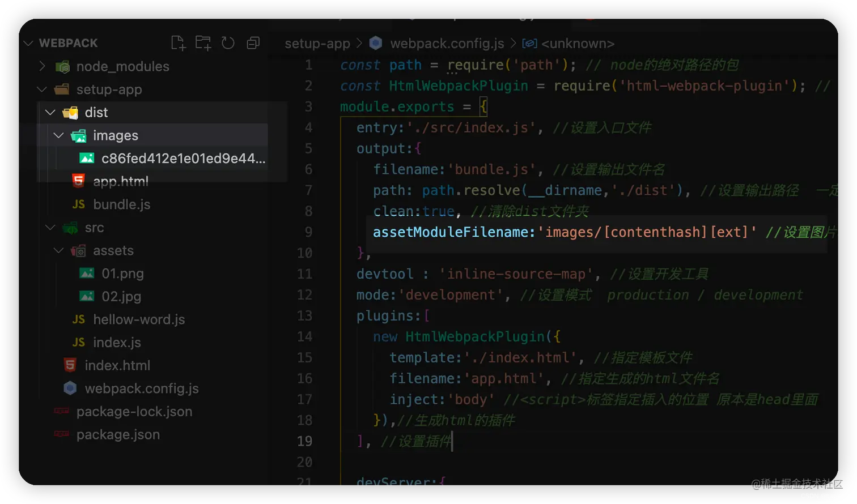Viewport: 857px width, 504px height.
Task: Click the New File icon in explorer header
Action: pos(178,43)
